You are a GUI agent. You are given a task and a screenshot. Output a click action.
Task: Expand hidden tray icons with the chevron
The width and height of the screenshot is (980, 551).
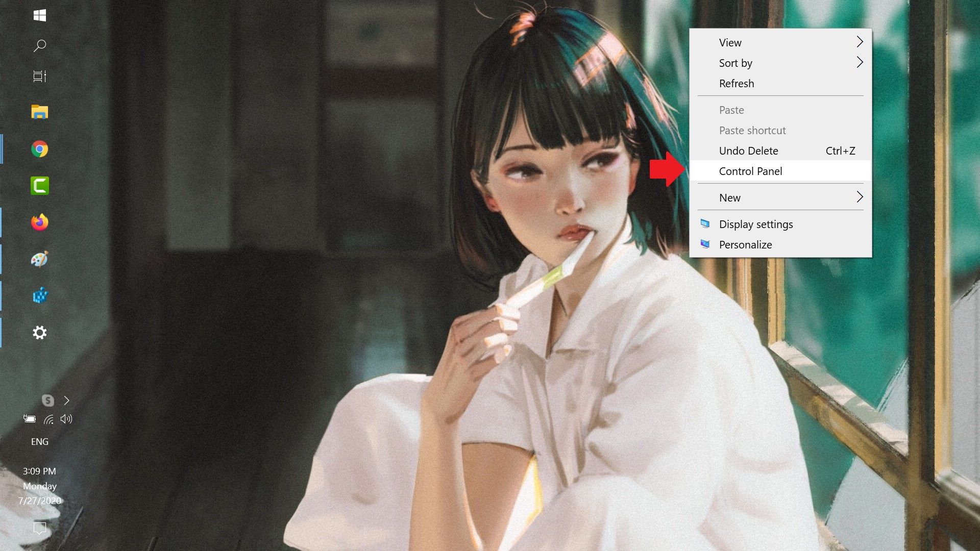coord(66,401)
